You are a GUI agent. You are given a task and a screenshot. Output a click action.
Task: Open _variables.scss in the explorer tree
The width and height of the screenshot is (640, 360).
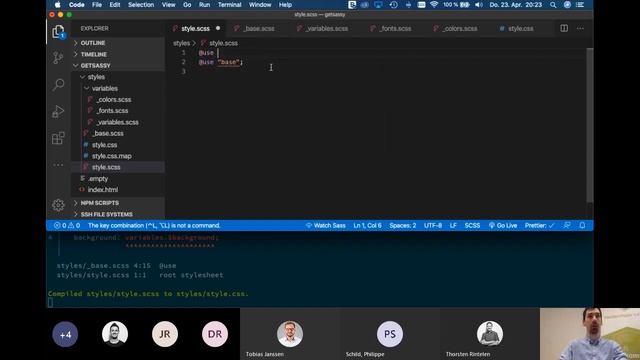[118, 122]
